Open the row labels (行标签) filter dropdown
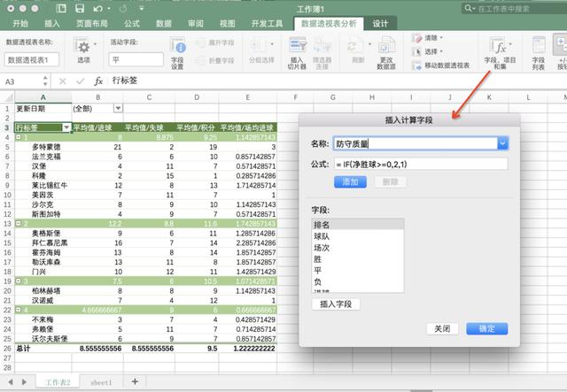The image size is (567, 392). tap(66, 127)
